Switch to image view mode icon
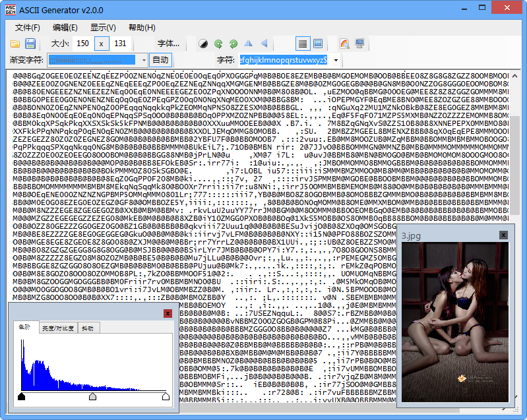The height and width of the screenshot is (420, 527). [x=318, y=44]
